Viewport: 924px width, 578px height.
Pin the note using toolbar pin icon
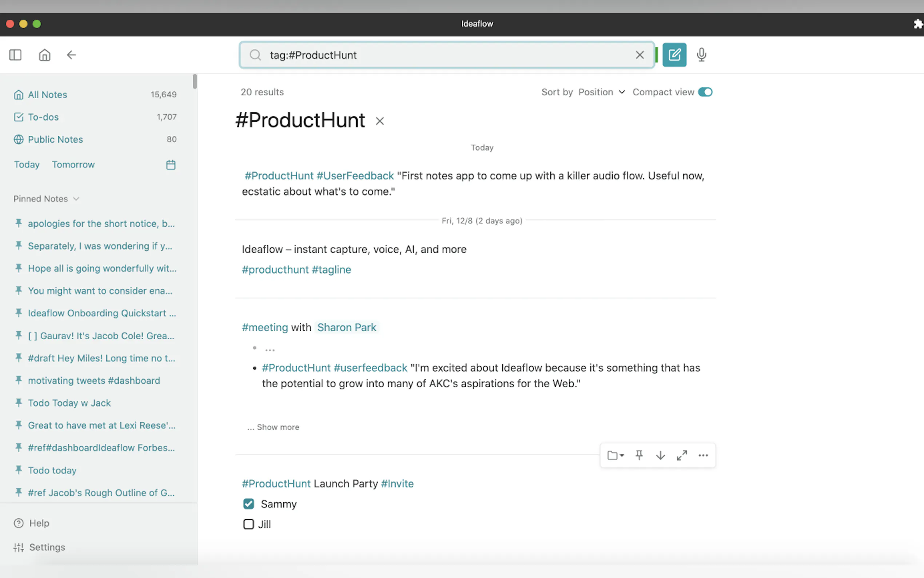tap(639, 455)
